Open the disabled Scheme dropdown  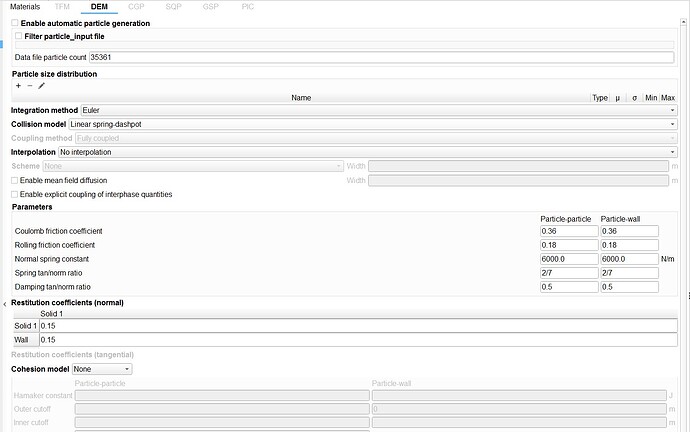tap(193, 166)
